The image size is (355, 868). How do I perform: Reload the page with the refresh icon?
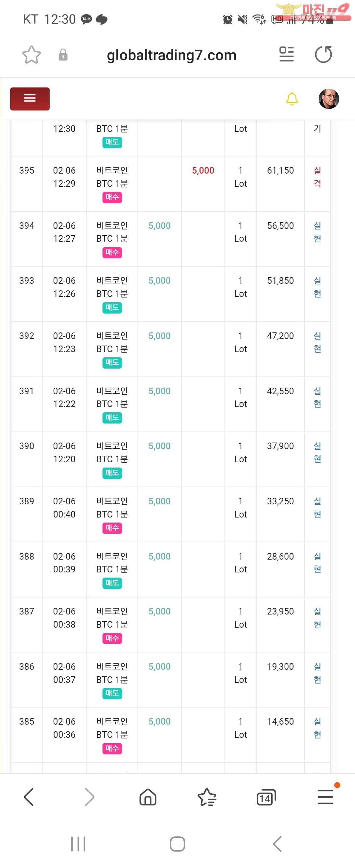(323, 55)
